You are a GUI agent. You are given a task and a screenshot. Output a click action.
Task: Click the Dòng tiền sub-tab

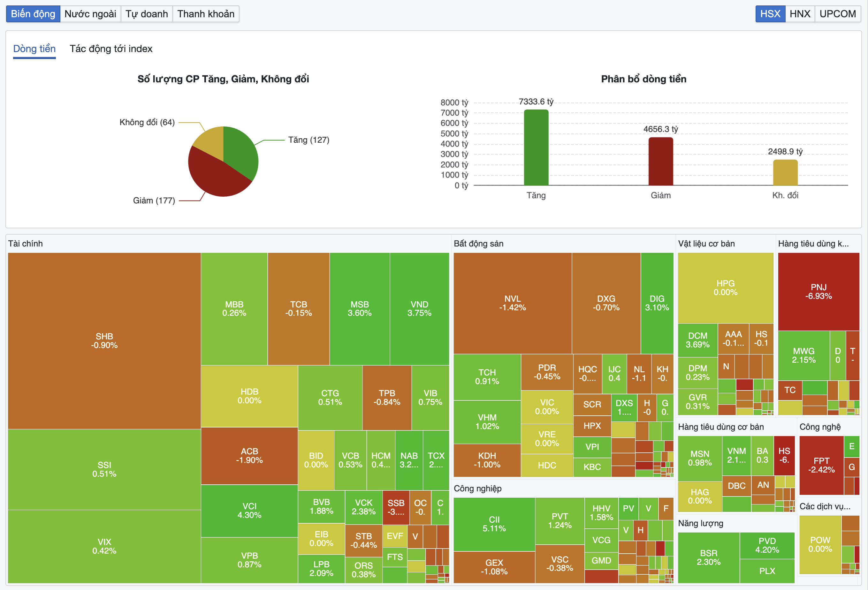pos(34,49)
